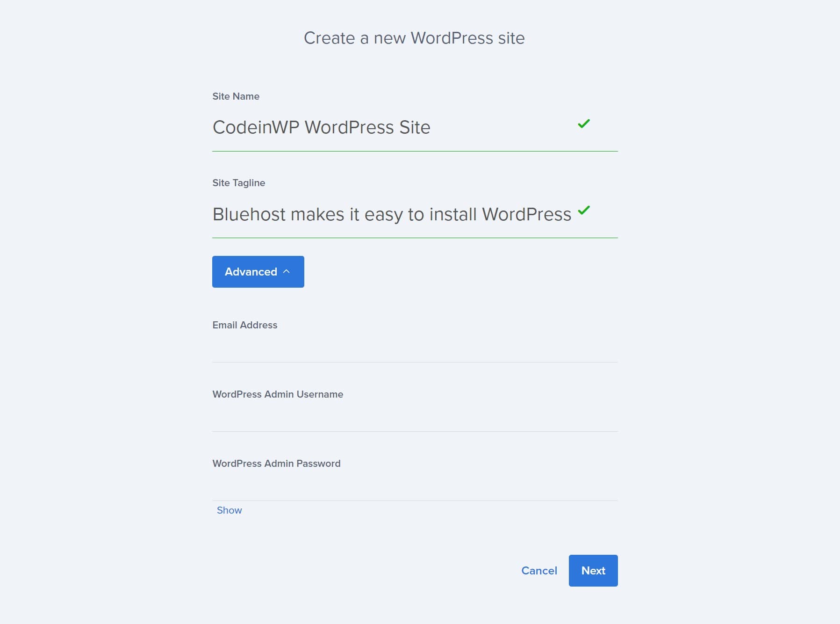
Task: Click the WordPress Admin Password label
Action: (x=276, y=463)
